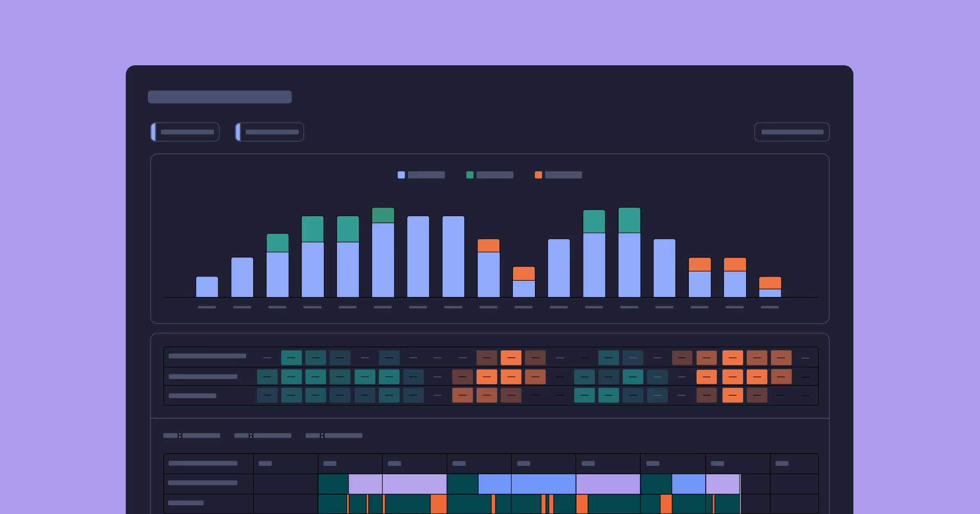Image resolution: width=980 pixels, height=514 pixels.
Task: Select the all-blue seventh bar in the chart
Action: [418, 257]
